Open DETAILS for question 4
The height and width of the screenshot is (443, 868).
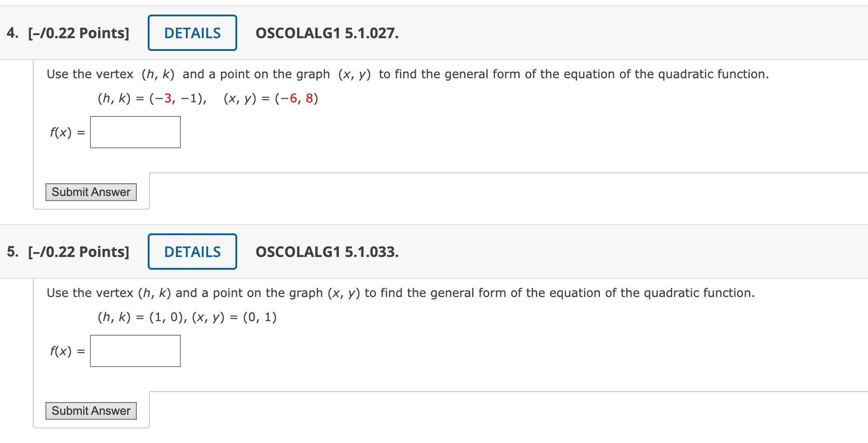(192, 32)
